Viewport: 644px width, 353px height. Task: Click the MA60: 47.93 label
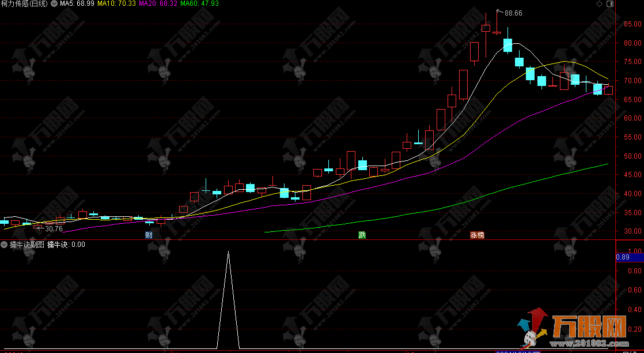[x=200, y=3]
